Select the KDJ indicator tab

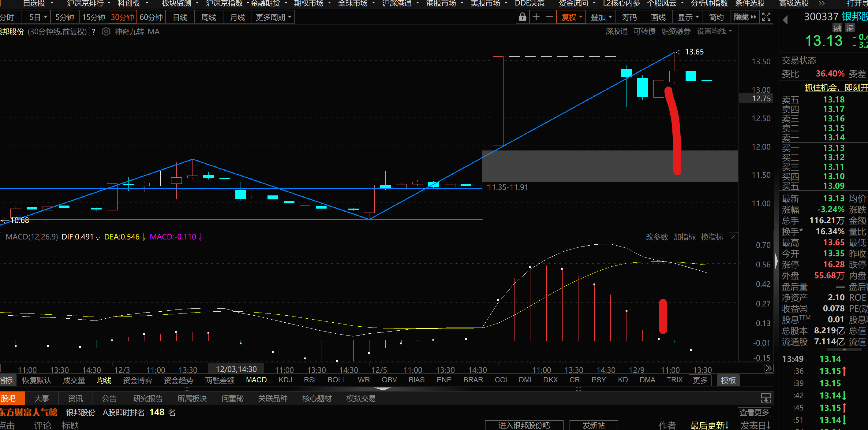(x=285, y=380)
